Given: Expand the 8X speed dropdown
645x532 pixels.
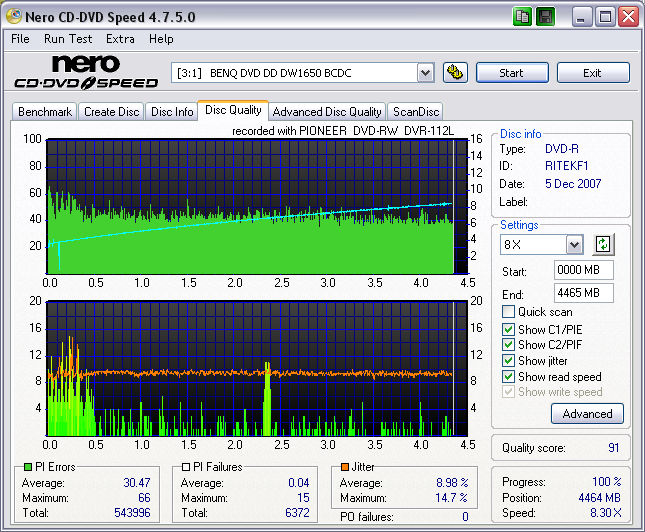Looking at the screenshot, I should [x=574, y=245].
